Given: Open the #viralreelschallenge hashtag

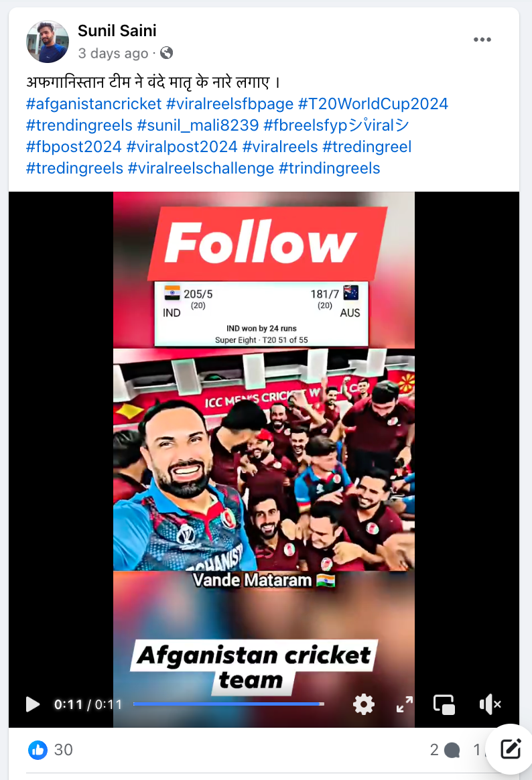Looking at the screenshot, I should (x=201, y=168).
